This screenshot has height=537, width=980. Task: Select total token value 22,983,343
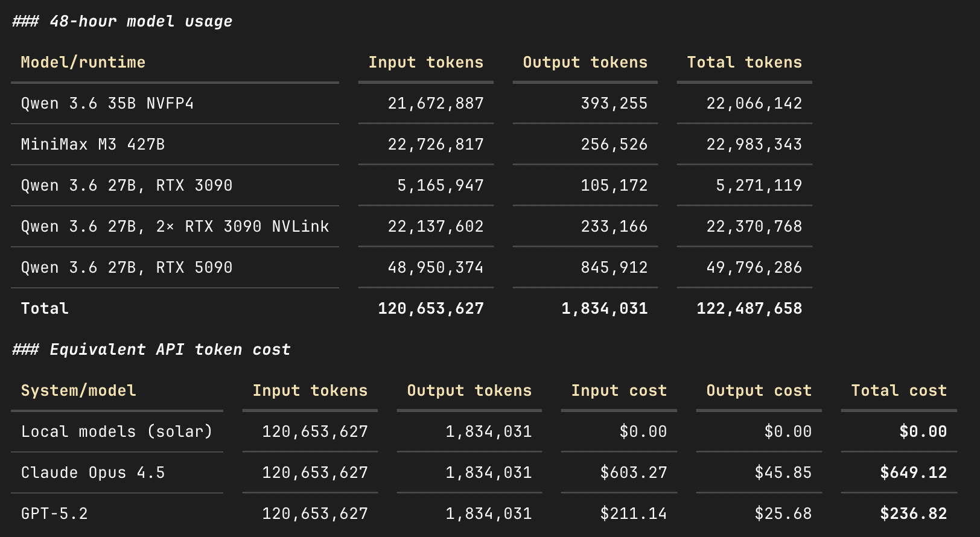pyautogui.click(x=754, y=144)
